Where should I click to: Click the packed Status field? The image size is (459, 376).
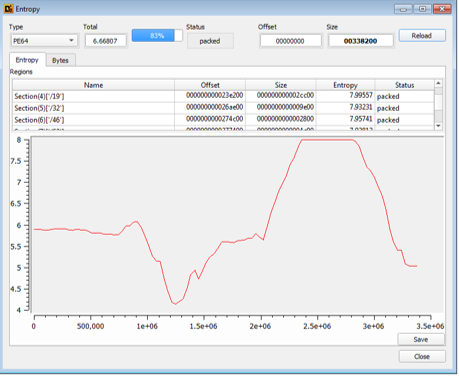pyautogui.click(x=210, y=41)
